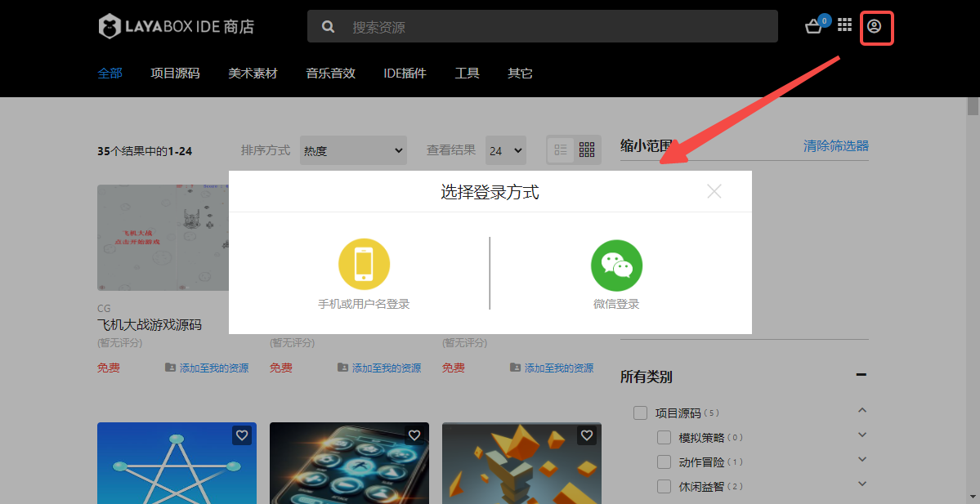The width and height of the screenshot is (980, 504).
Task: Click 添加至我的资源 under 飞机大战游戏源码
Action: point(214,368)
